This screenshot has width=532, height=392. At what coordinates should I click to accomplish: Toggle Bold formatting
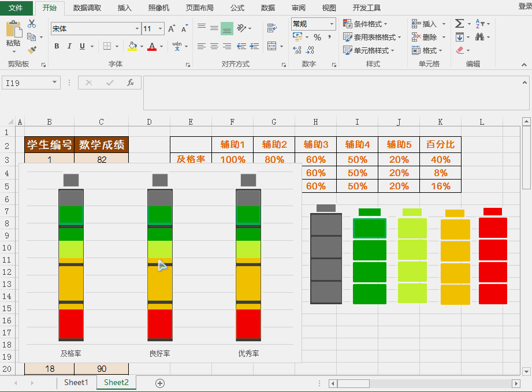(57, 46)
